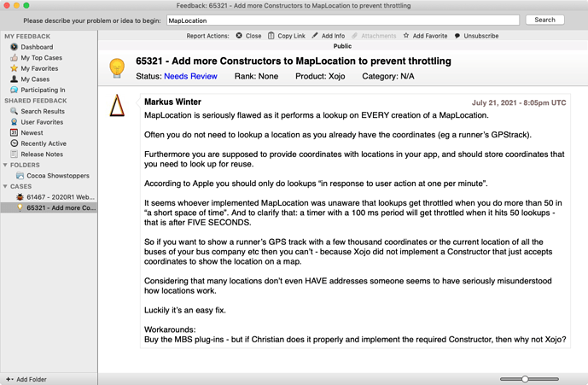Click the Public label
This screenshot has height=385, width=588.
[x=342, y=46]
